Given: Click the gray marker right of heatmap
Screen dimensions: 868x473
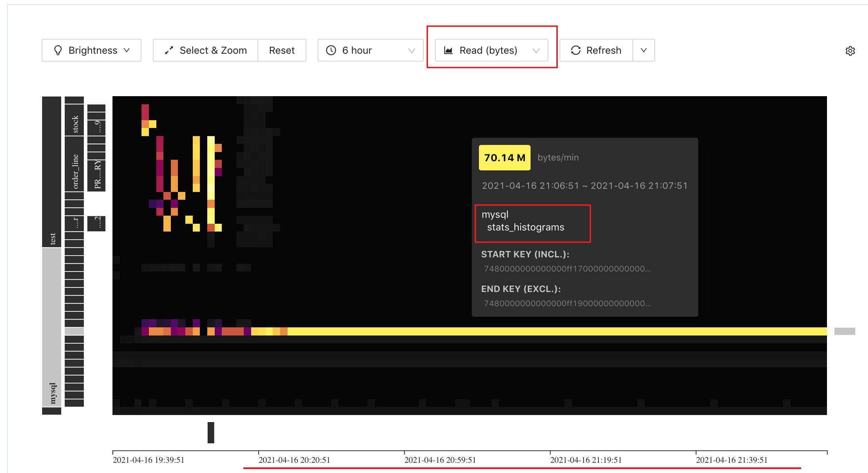Looking at the screenshot, I should [x=844, y=331].
